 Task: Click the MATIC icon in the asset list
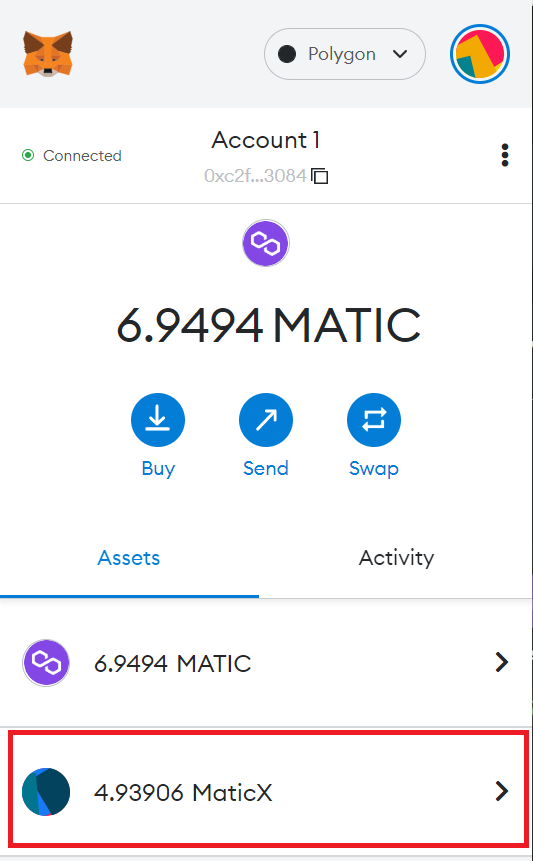pyautogui.click(x=46, y=663)
